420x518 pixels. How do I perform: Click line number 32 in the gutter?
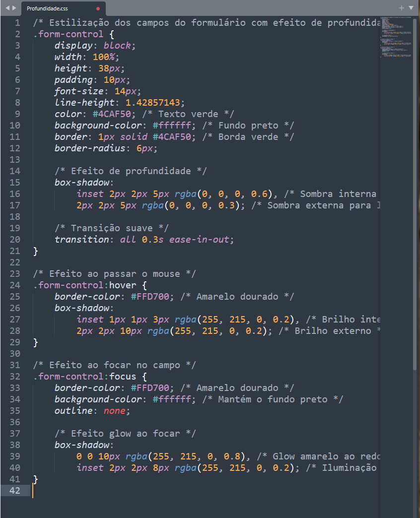(x=15, y=377)
